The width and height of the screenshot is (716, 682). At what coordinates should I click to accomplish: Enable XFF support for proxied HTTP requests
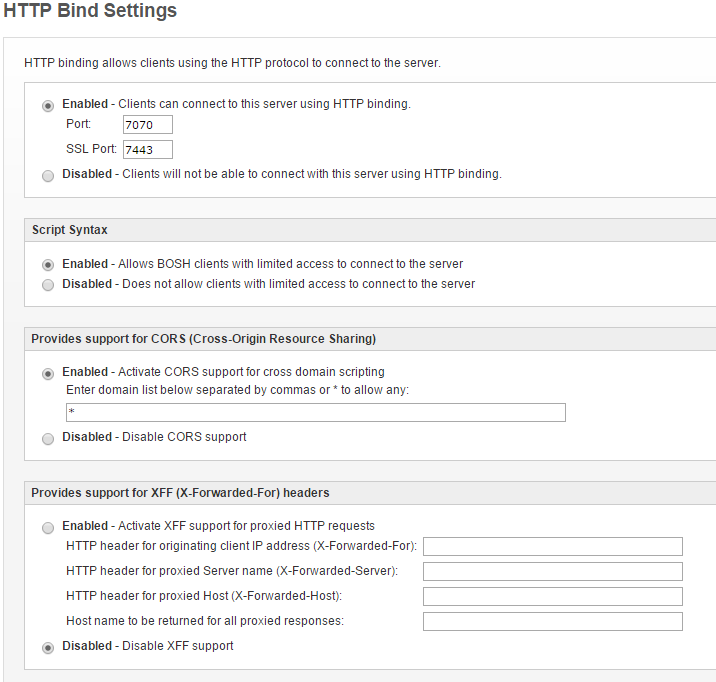coord(48,528)
